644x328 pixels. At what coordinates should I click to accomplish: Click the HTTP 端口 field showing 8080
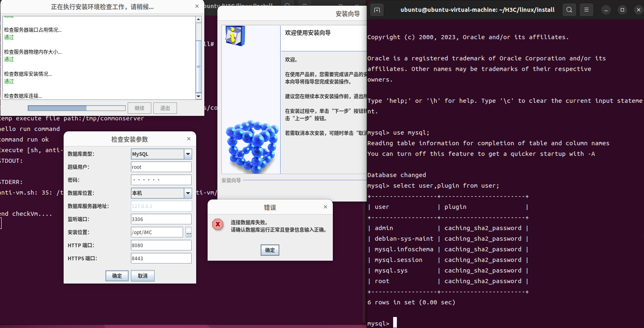coord(161,245)
